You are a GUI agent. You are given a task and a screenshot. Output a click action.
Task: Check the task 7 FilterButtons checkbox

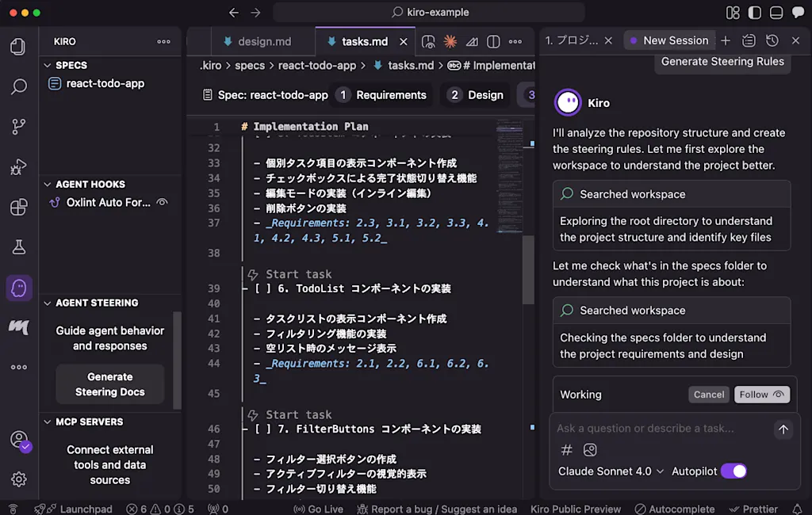coord(262,429)
